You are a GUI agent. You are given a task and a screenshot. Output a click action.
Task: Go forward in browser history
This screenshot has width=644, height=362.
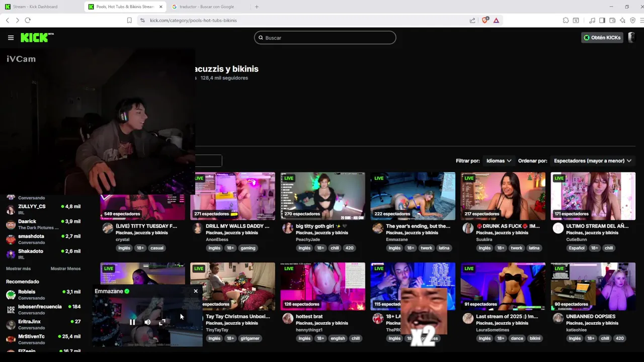17,20
